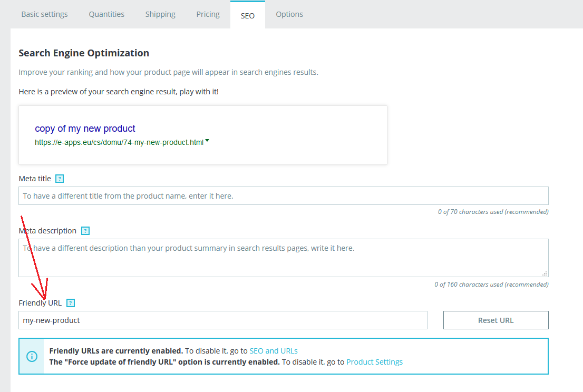
Task: Switch to the Quantities tab
Action: (x=106, y=14)
